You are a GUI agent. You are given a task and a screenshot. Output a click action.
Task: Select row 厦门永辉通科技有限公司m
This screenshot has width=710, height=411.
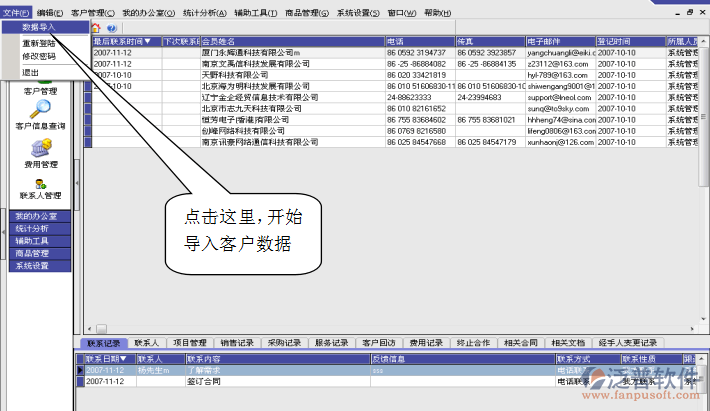click(x=392, y=53)
